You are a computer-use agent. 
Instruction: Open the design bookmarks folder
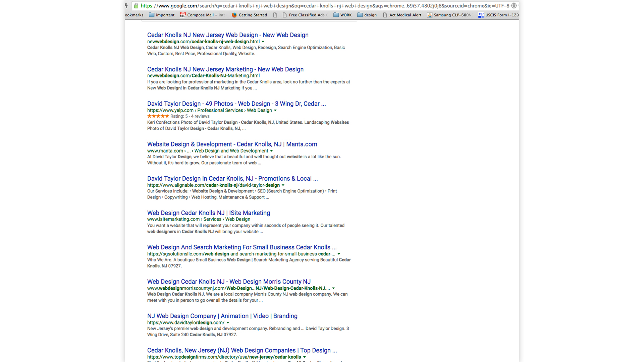[367, 15]
